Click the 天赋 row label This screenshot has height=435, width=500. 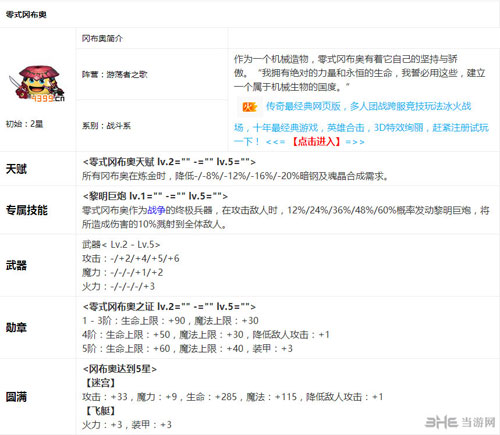point(16,169)
